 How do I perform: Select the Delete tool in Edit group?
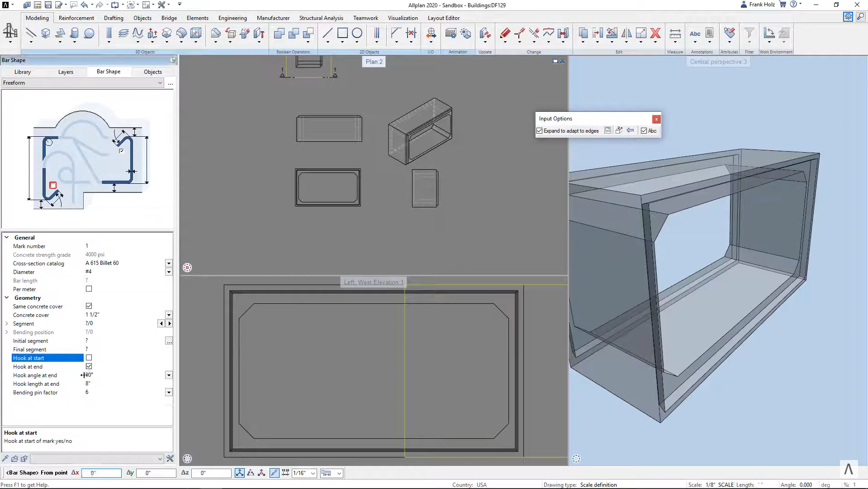[656, 33]
